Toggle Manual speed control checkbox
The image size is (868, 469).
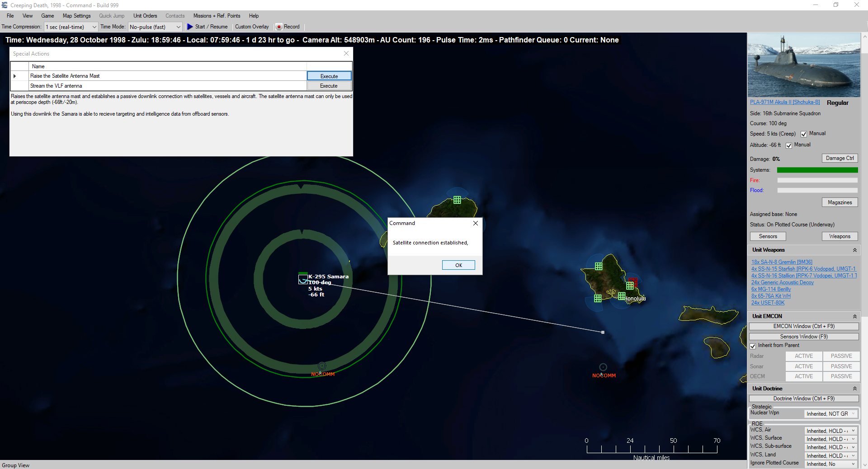(804, 134)
